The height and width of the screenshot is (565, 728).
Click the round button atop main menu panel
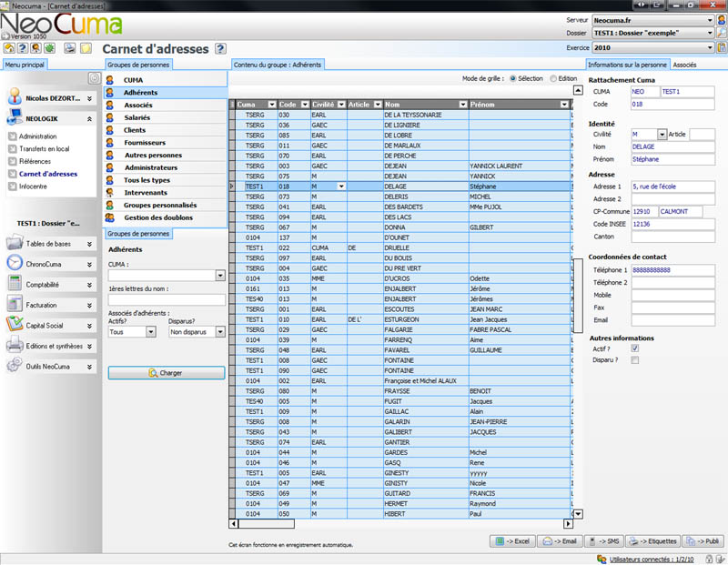point(95,78)
